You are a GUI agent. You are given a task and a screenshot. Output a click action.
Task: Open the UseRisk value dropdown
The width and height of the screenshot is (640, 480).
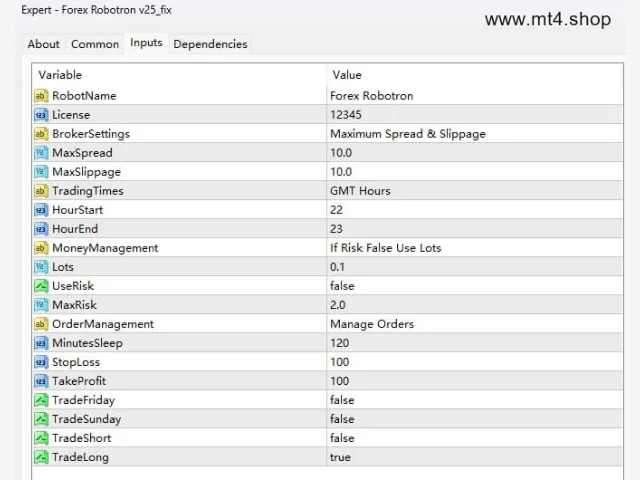[475, 286]
